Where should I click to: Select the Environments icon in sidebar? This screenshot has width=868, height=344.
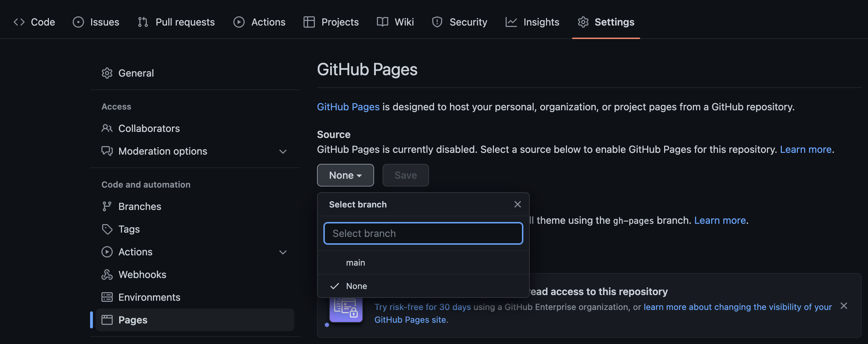pos(107,297)
